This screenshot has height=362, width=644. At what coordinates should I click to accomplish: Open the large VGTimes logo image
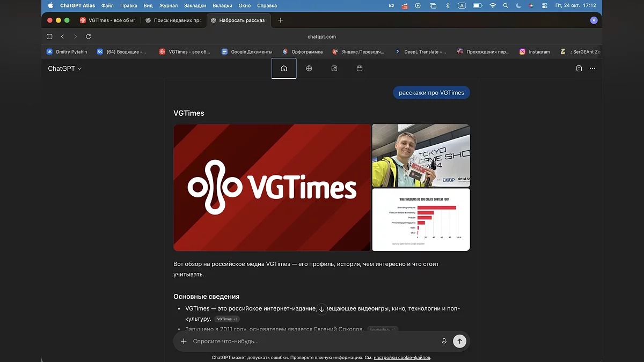[x=272, y=188]
